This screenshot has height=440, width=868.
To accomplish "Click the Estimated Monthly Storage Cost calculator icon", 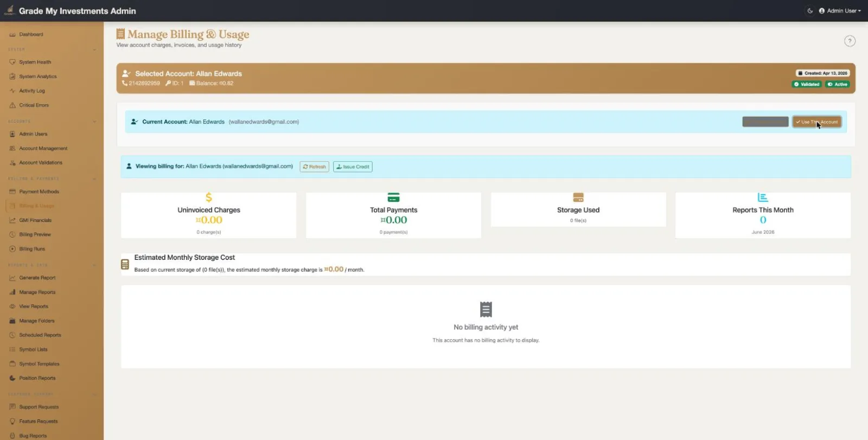I will [x=125, y=264].
